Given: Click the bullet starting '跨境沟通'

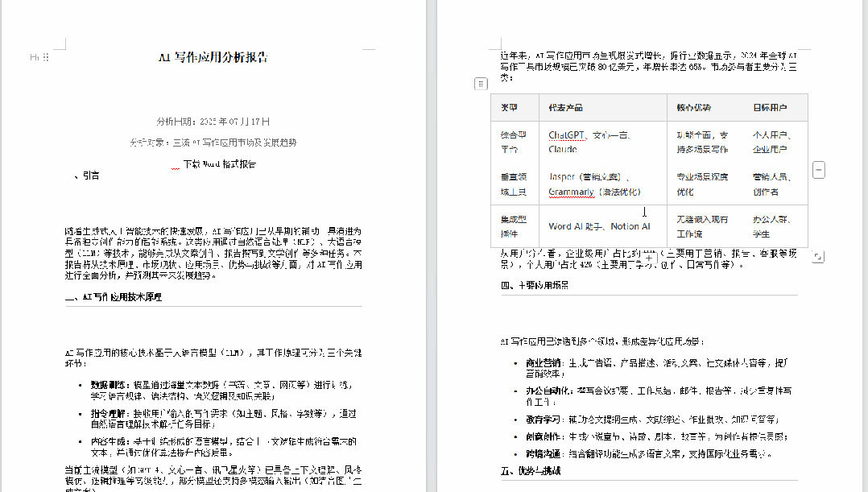Looking at the screenshot, I should pos(649,454).
